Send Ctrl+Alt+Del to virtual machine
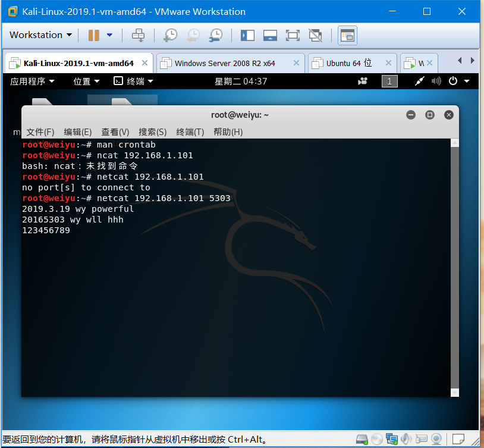 (x=138, y=35)
